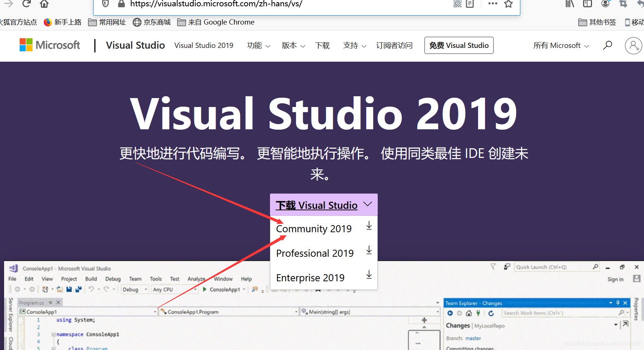Show sidebars icon in browser toolbar
The image size is (644, 350).
click(x=588, y=4)
